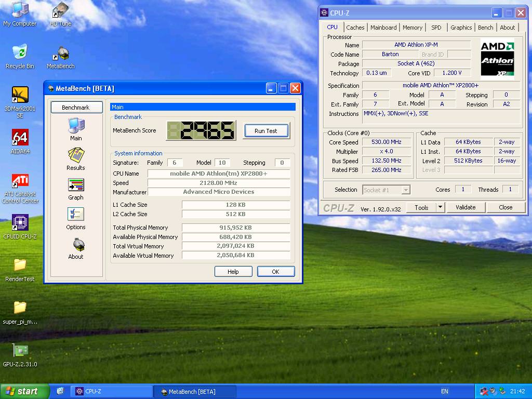Switch to the Bench tab in CPU-Z

486,28
